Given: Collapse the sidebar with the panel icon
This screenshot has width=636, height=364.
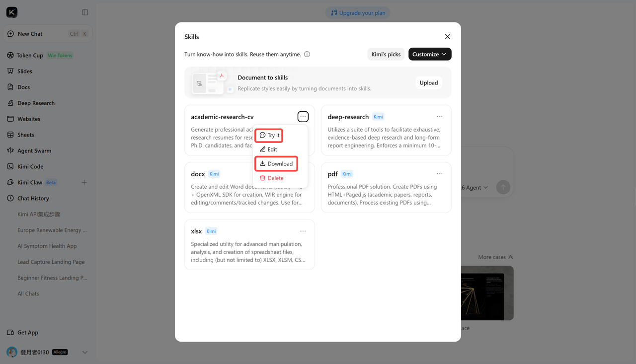Looking at the screenshot, I should pos(85,12).
